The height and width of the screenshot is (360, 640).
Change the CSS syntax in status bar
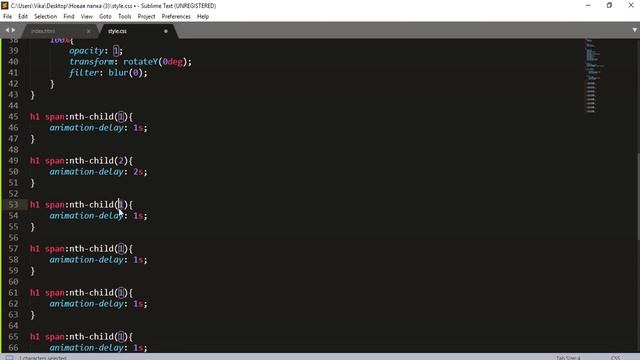pos(616,358)
